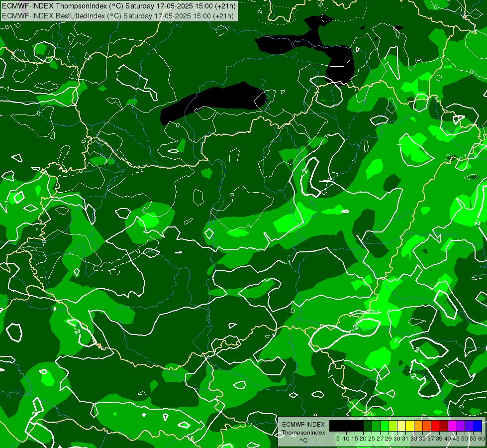Click the legend ThompsonIndex caption
The image size is (487, 448).
tap(303, 433)
